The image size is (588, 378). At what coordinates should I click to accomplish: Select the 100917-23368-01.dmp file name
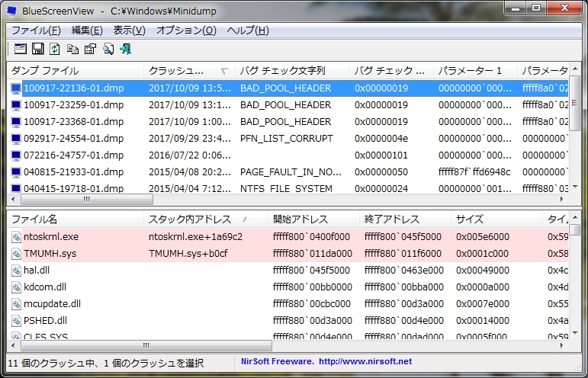point(73,122)
